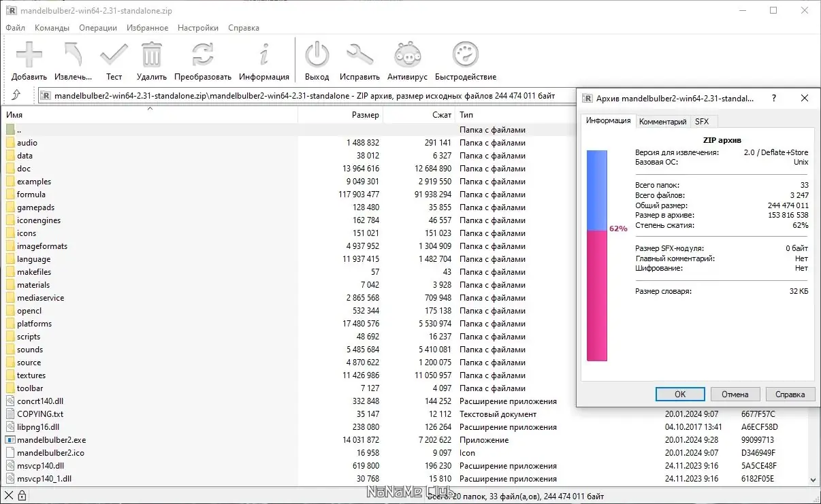Click the Удалить trash can icon
Image resolution: width=821 pixels, height=504 pixels.
pos(151,54)
